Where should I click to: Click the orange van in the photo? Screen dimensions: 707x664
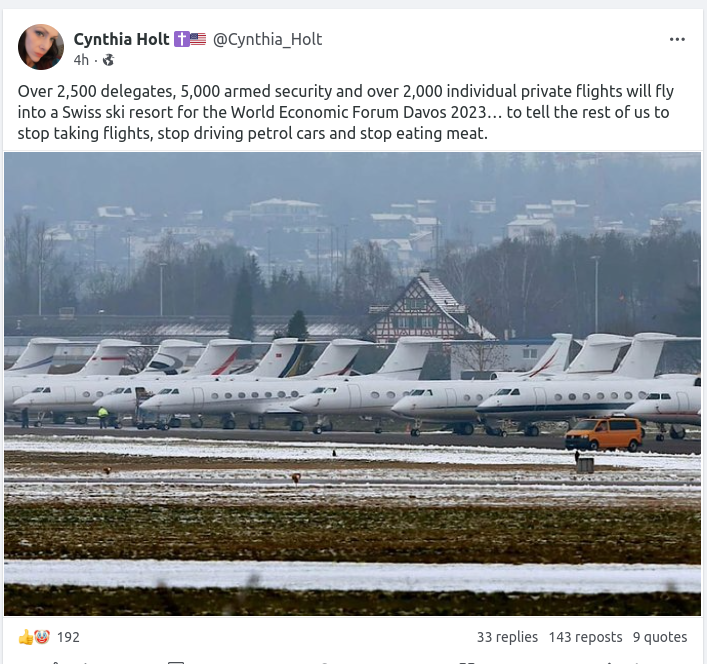coord(604,434)
